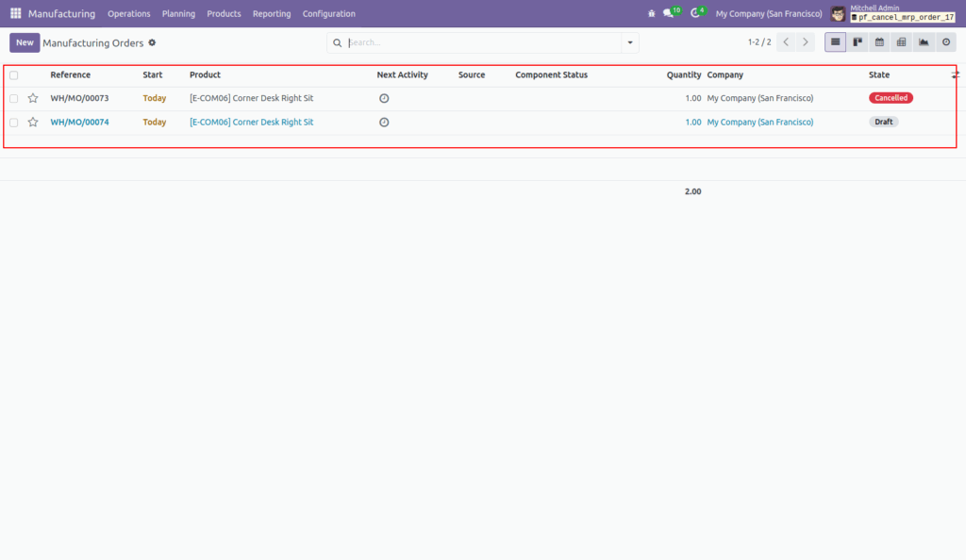Switch to the Activity view
This screenshot has width=966, height=560.
(x=946, y=41)
